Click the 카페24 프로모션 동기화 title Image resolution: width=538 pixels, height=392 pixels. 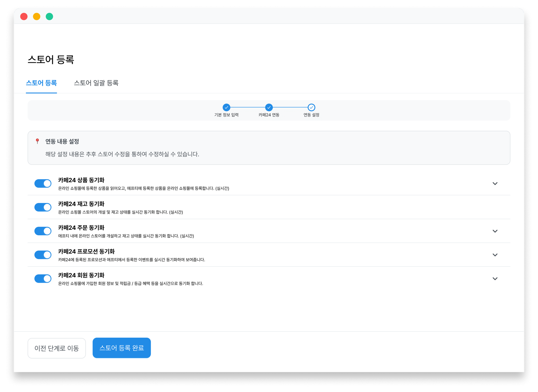tap(86, 251)
